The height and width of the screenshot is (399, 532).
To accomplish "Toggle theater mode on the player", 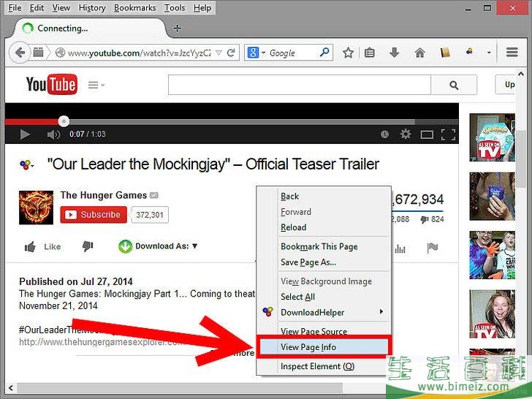I will click(x=427, y=135).
